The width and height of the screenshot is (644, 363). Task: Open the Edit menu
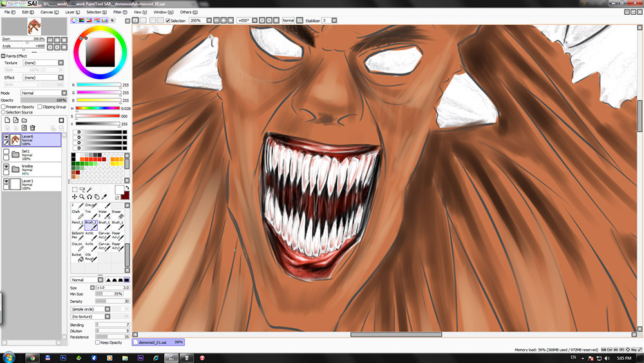point(28,12)
